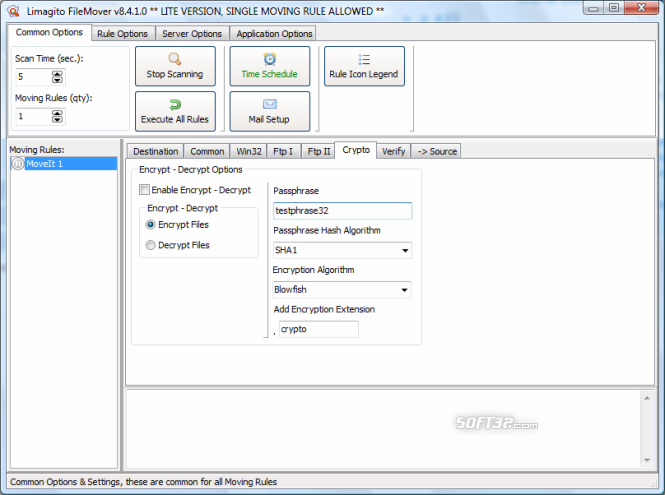Select the Common rule tab
Viewport: 665px width, 495px height.
207,151
